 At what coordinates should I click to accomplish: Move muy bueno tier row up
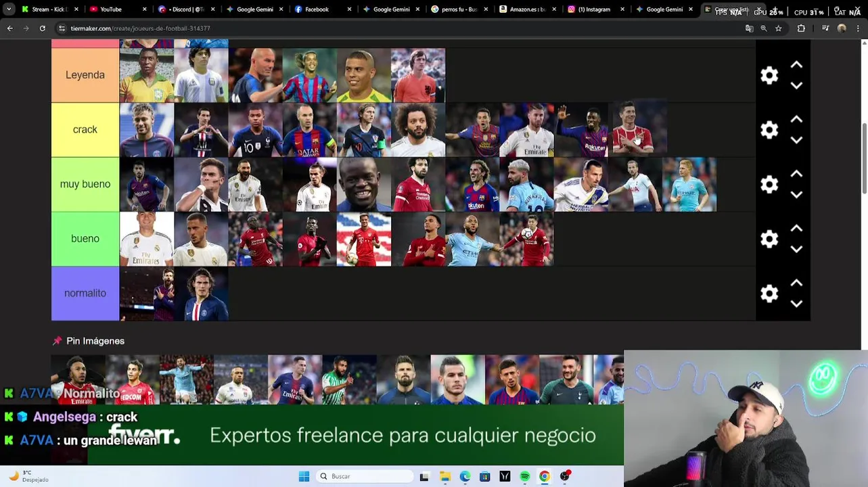click(796, 174)
